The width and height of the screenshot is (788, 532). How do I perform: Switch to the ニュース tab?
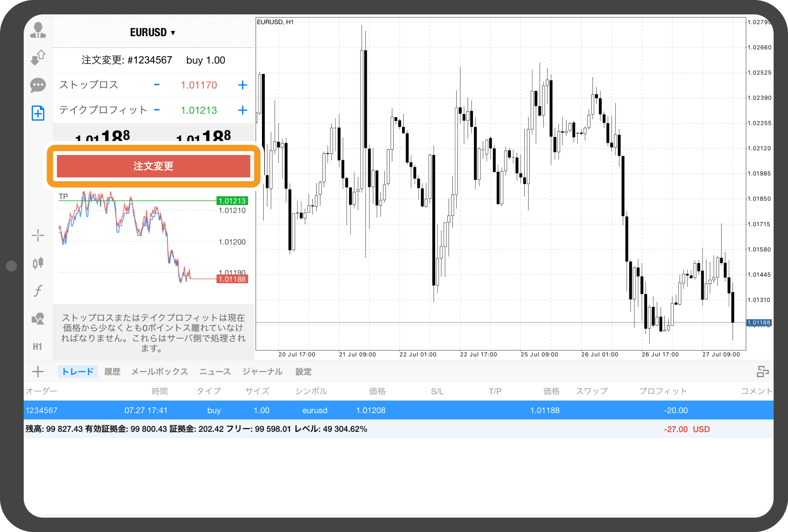(215, 372)
